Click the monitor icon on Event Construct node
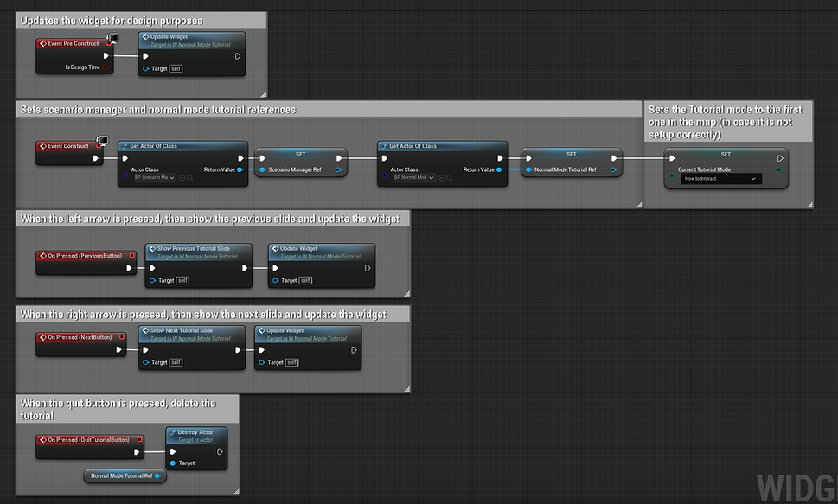Viewport: 838px width, 504px height. point(102,141)
